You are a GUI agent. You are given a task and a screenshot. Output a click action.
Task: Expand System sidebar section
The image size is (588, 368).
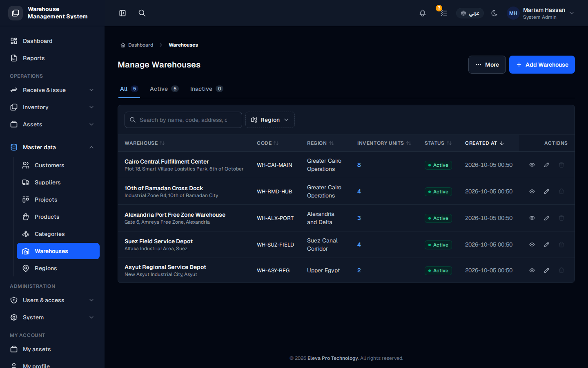(x=52, y=317)
